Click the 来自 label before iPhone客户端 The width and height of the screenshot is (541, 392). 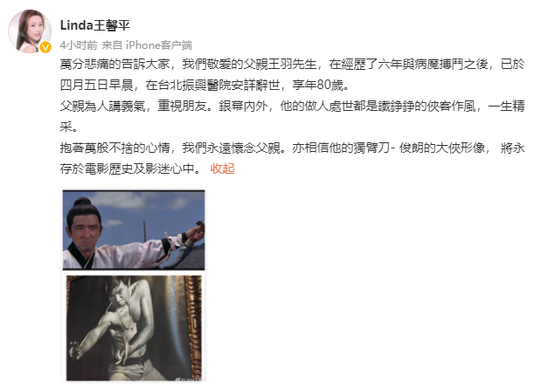[x=112, y=45]
